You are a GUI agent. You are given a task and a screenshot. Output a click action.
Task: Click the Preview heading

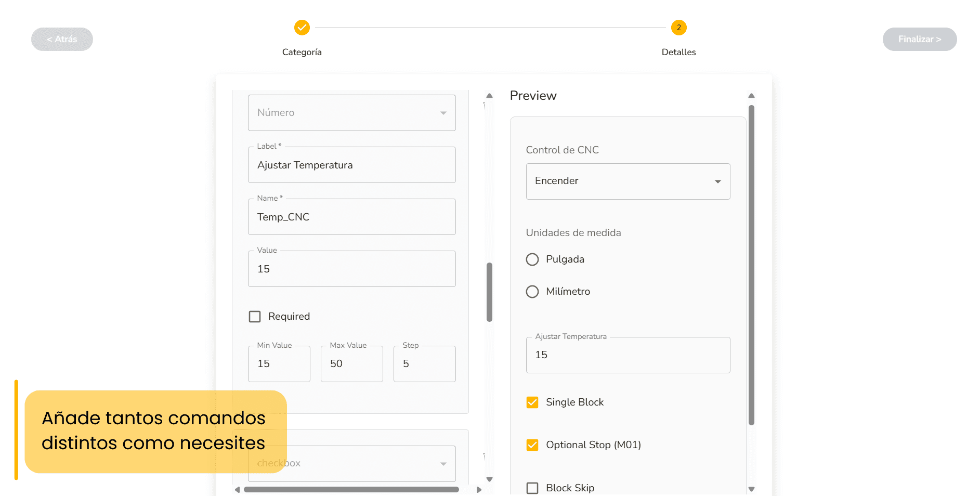(x=533, y=96)
